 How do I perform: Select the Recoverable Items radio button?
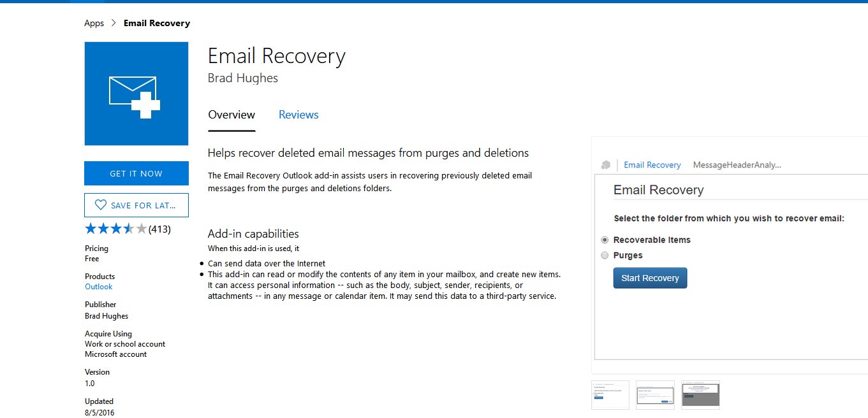point(605,240)
